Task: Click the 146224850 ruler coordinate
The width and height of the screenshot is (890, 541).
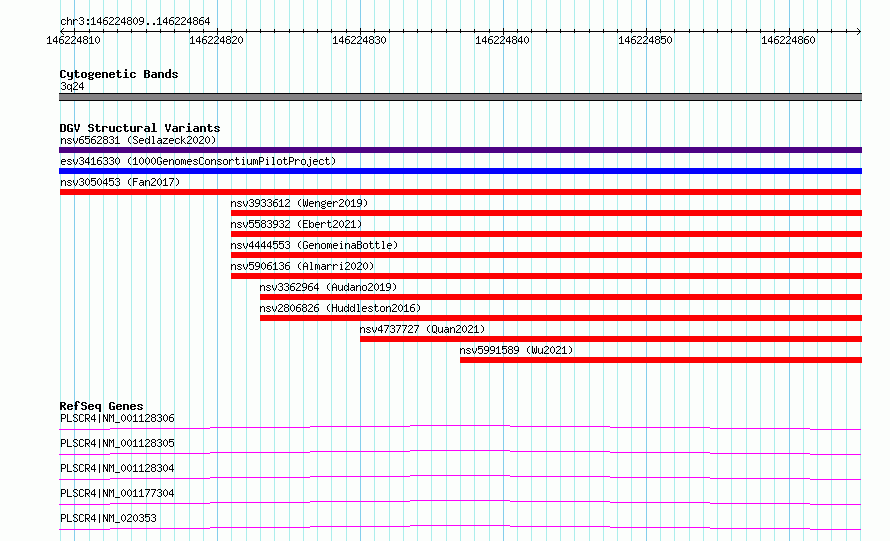Action: [x=645, y=40]
